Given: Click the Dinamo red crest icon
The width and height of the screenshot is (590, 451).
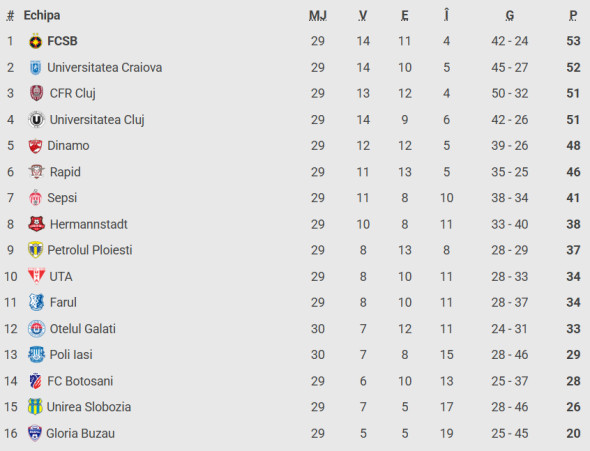Looking at the screenshot, I should point(35,146).
